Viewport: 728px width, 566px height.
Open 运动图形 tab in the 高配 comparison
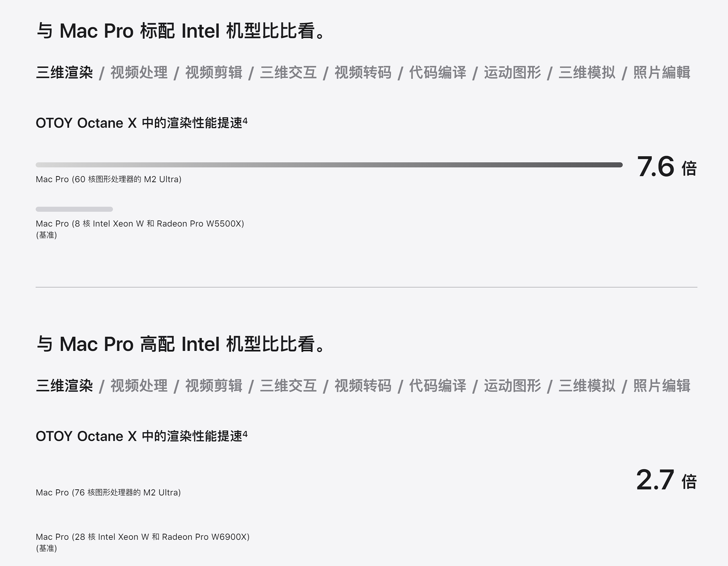512,386
